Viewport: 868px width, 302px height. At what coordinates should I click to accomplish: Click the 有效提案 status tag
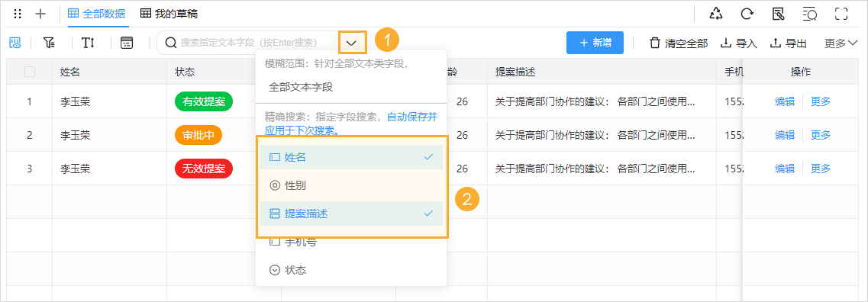(x=204, y=101)
